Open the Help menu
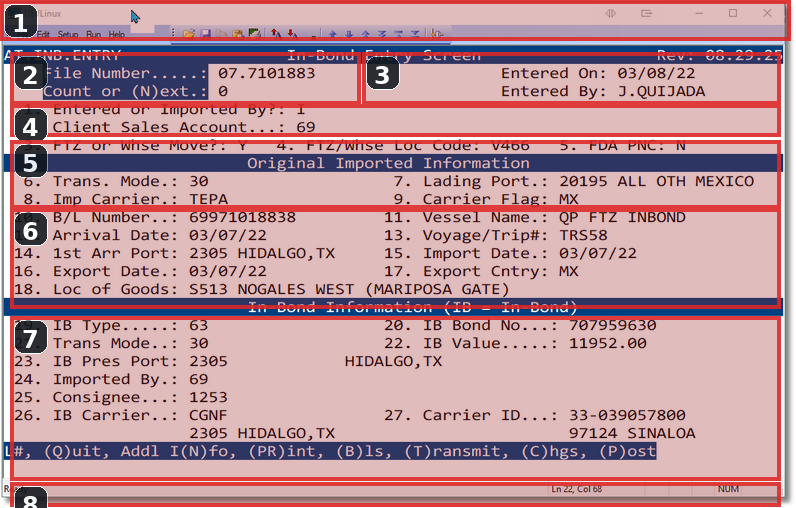Viewport: 796px width, 508px height. coord(117,34)
